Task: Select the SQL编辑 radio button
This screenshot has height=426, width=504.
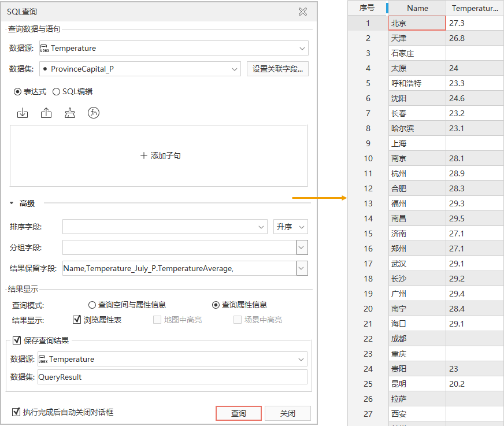Action: 57,91
